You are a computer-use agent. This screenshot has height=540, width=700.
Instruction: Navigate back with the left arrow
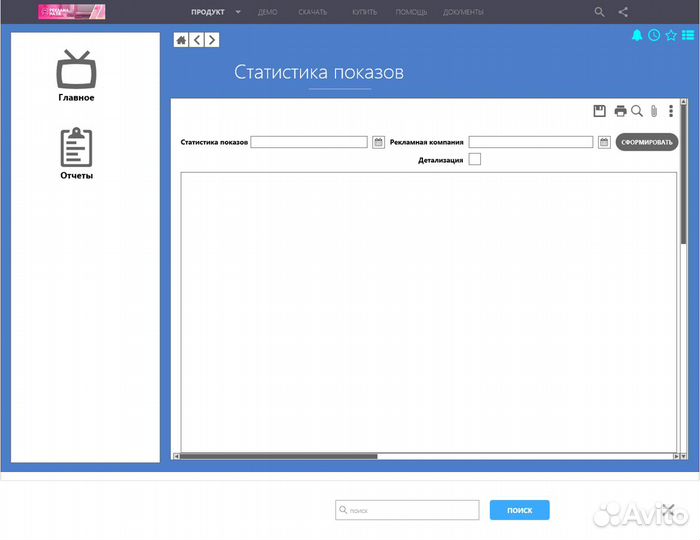click(196, 40)
